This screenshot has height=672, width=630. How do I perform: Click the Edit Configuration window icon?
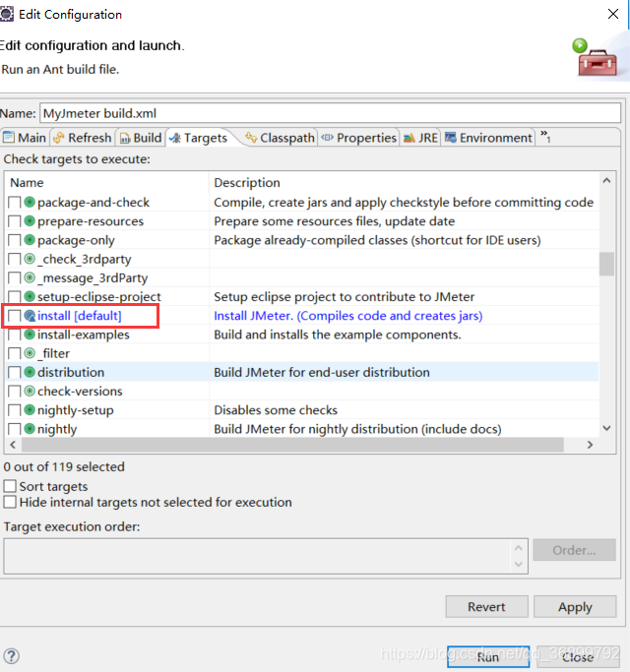(x=7, y=14)
